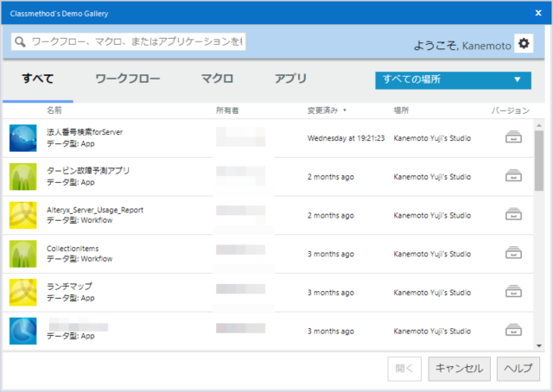Viewport: 553px width, 392px height.
Task: Open version history for Alteryx_Server_Usage_Report
Action: pos(513,214)
